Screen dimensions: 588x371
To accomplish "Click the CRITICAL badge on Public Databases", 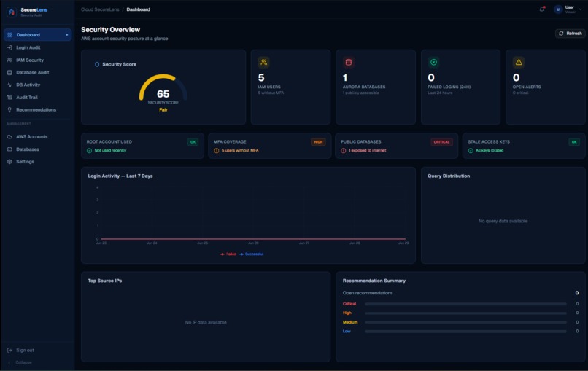I will point(441,142).
